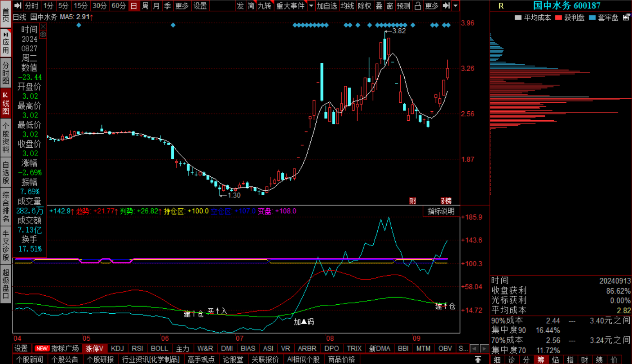Screen dimensions: 632x364
Task: Open the 首页 sidebar tab
Action: [x=6, y=15]
